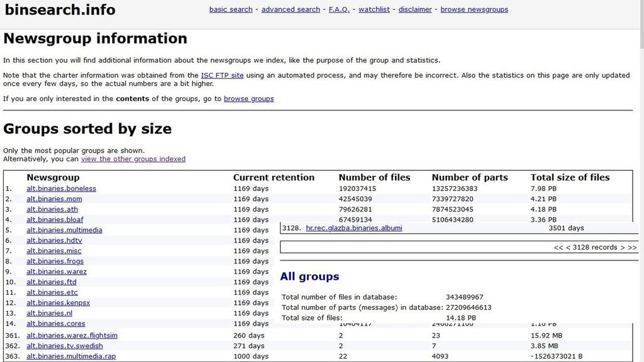Open the alt.binaries.boneless newsgroup
The image size is (644, 362).
[x=61, y=188]
